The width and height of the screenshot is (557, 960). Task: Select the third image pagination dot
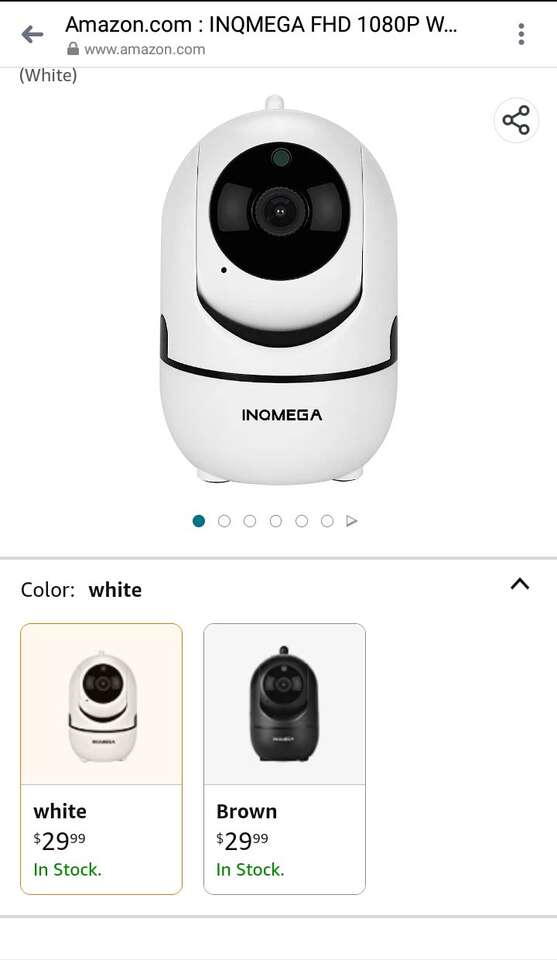[x=250, y=521]
